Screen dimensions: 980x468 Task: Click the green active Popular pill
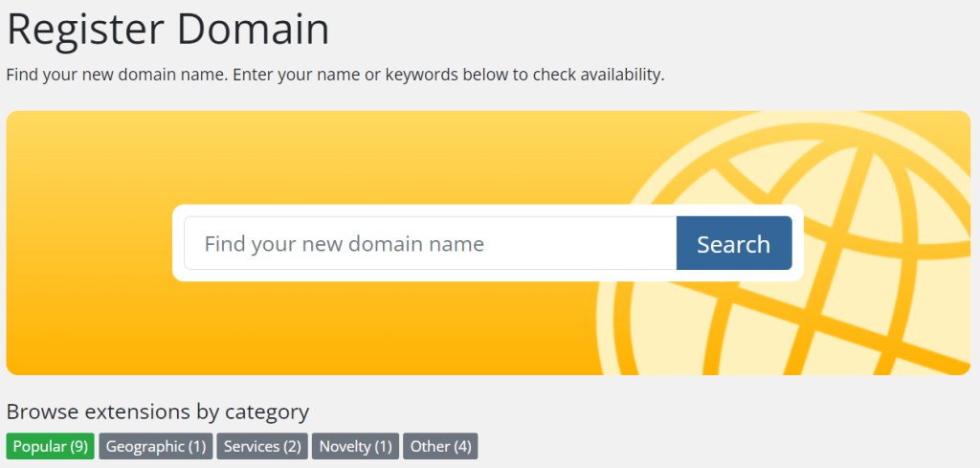tap(51, 446)
